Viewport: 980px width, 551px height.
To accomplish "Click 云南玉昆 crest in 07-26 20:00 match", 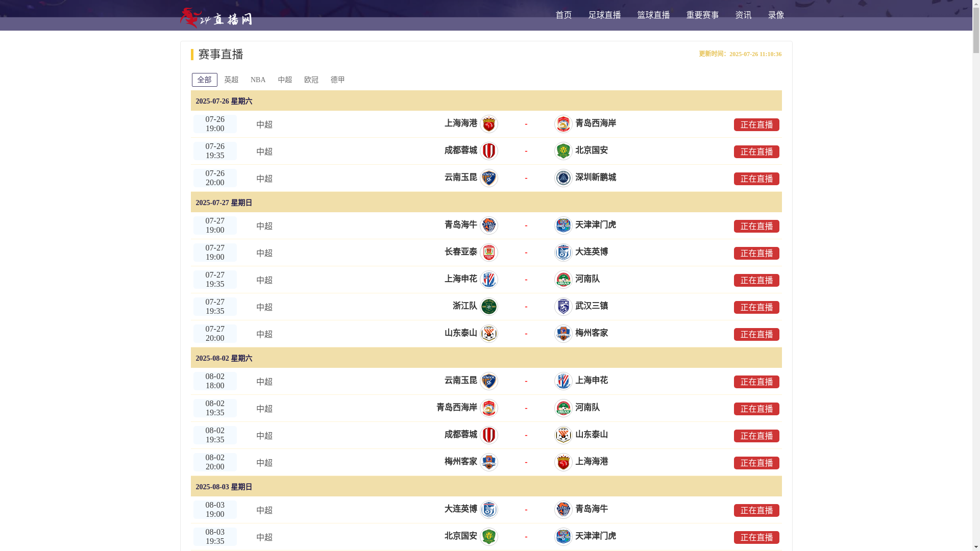I will (x=489, y=178).
